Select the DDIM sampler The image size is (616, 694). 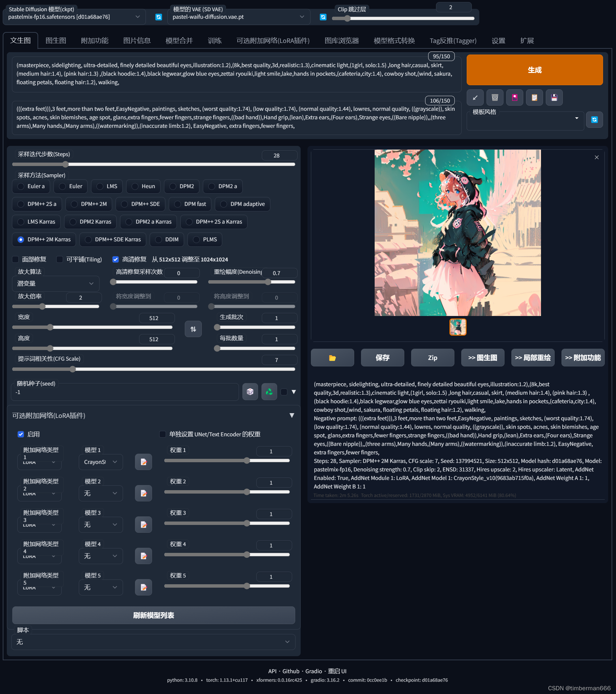[x=167, y=240]
